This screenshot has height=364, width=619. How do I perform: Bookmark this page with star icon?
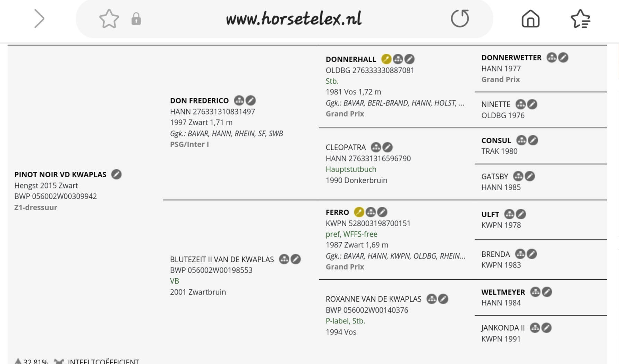[109, 18]
